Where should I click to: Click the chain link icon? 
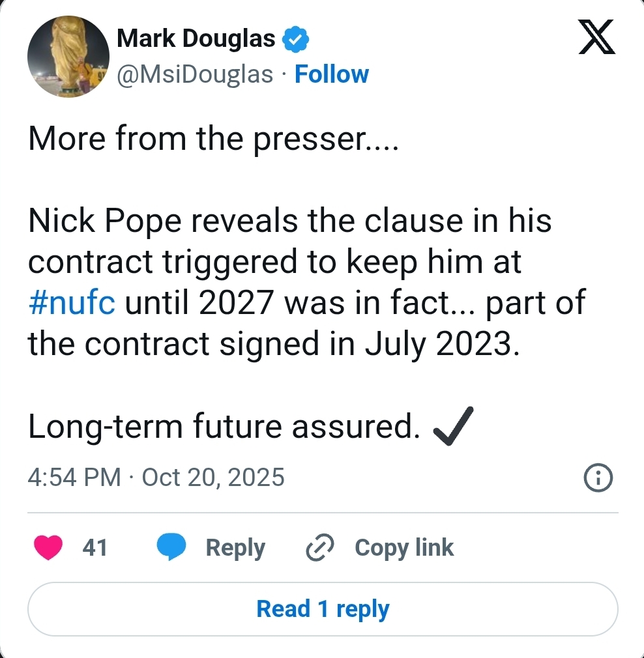point(320,547)
